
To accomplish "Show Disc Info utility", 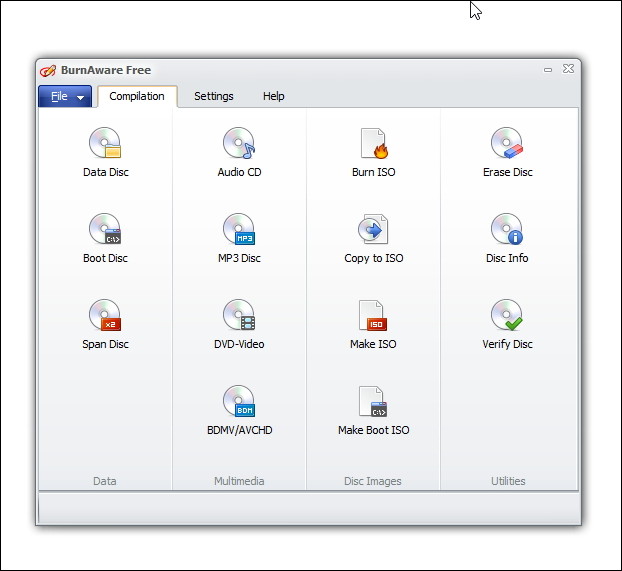I will point(507,238).
